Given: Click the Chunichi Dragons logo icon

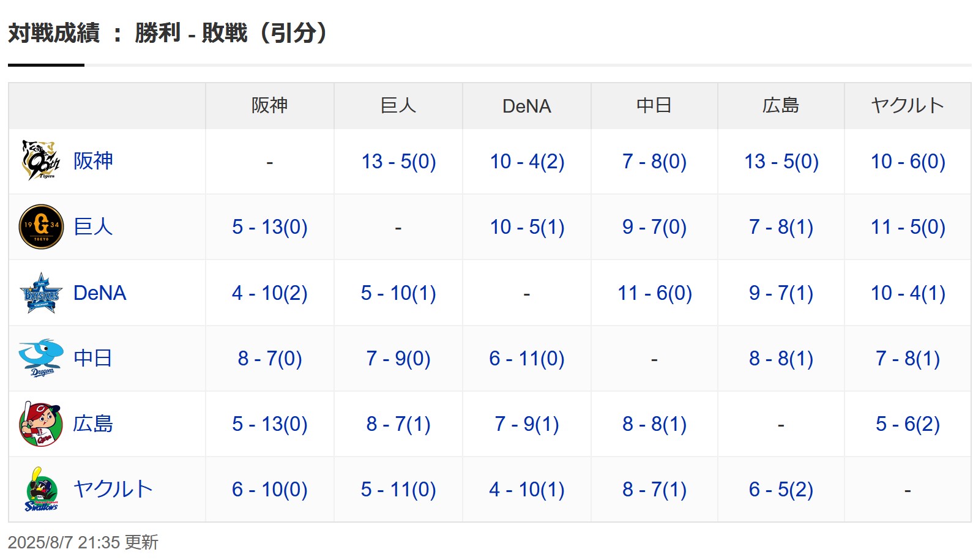Looking at the screenshot, I should (x=41, y=358).
